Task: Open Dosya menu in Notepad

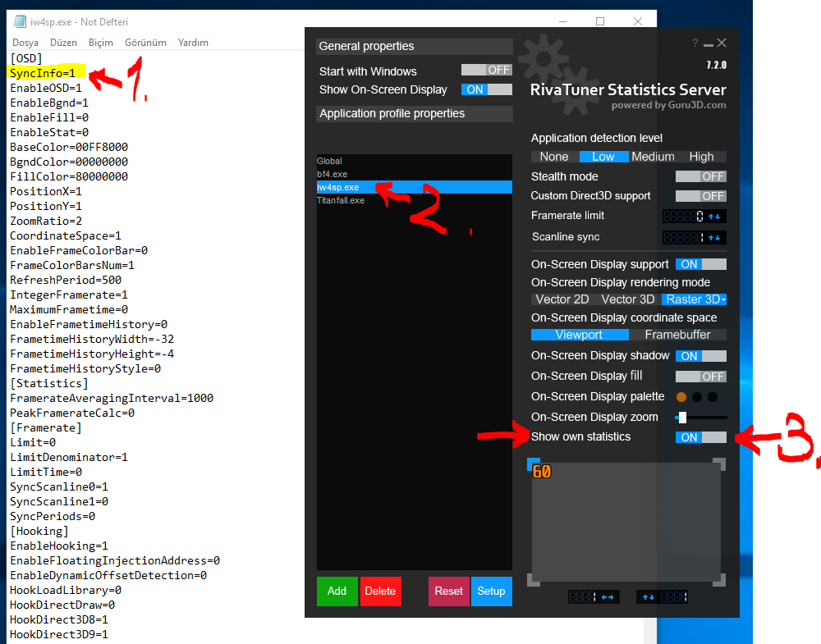Action: 25,43
